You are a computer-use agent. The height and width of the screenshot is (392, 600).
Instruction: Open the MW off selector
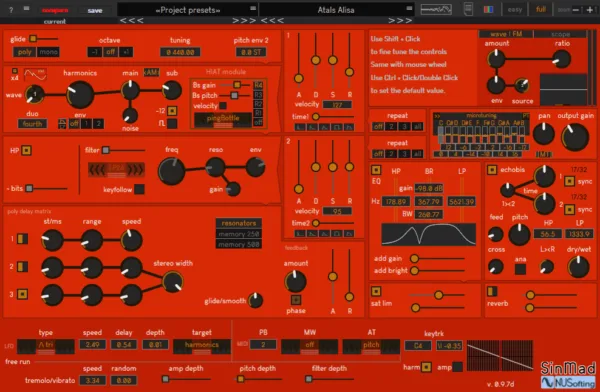point(310,346)
